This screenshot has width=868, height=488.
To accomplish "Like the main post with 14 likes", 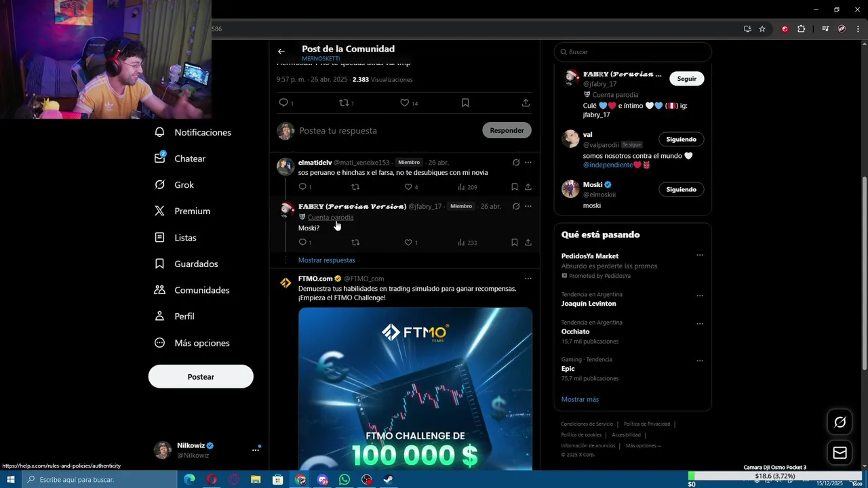I will point(404,102).
